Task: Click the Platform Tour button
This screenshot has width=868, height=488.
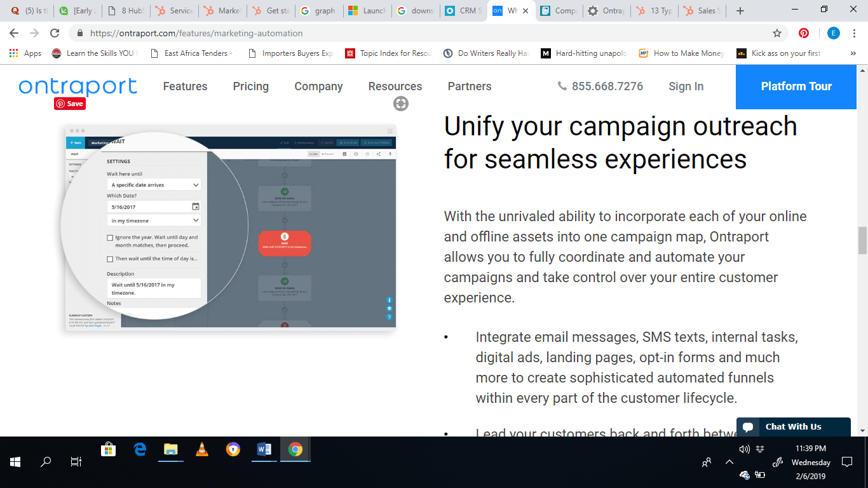Action: coord(796,86)
